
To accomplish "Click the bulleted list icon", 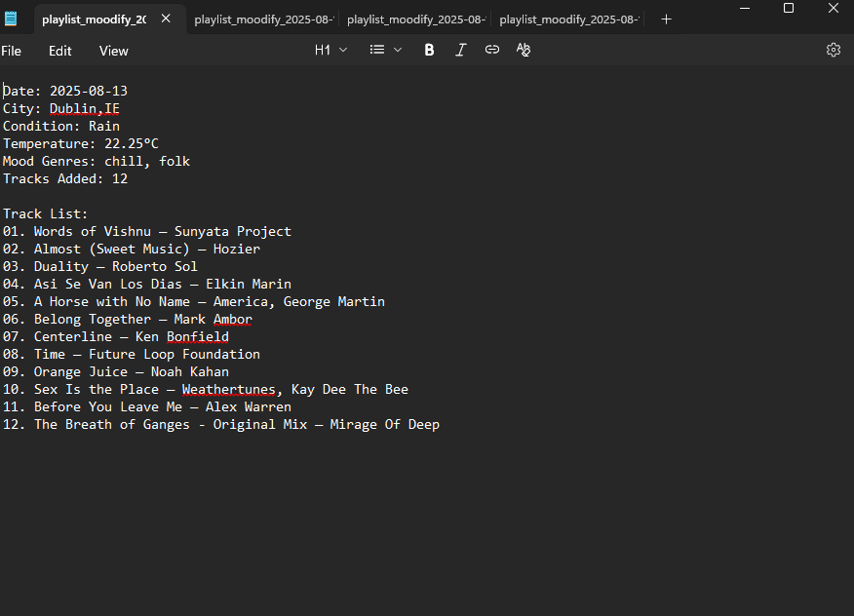I will (377, 50).
